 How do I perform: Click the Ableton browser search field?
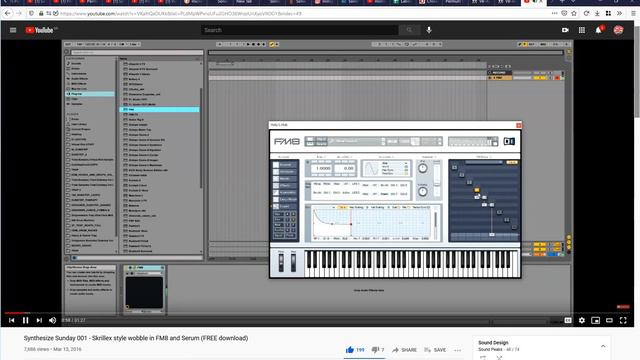(x=137, y=52)
